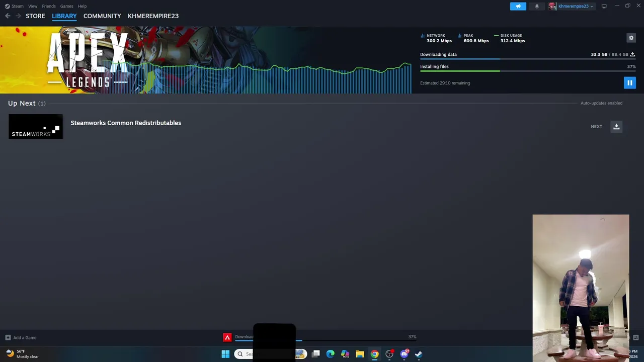Open Task View on the taskbar
The height and width of the screenshot is (362, 644).
click(315, 354)
